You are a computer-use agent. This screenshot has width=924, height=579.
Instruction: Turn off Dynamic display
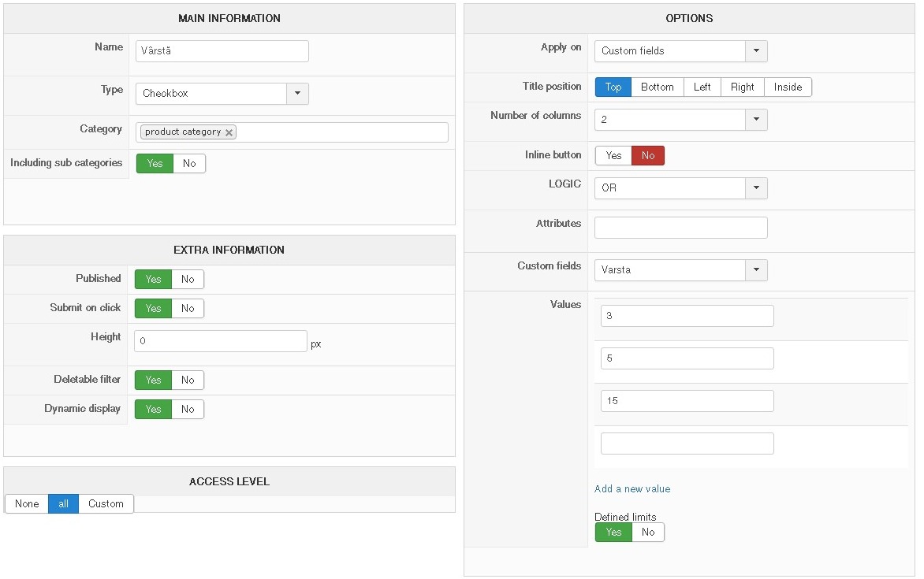point(188,409)
